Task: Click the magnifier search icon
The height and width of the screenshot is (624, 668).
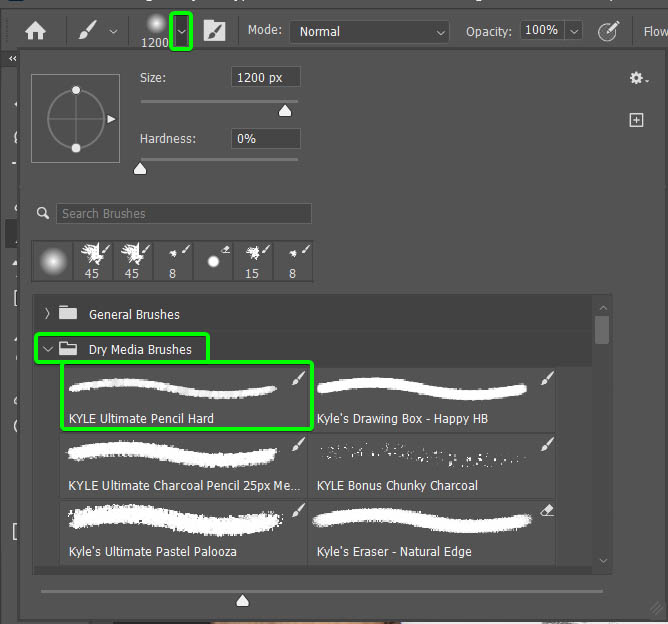Action: point(43,213)
